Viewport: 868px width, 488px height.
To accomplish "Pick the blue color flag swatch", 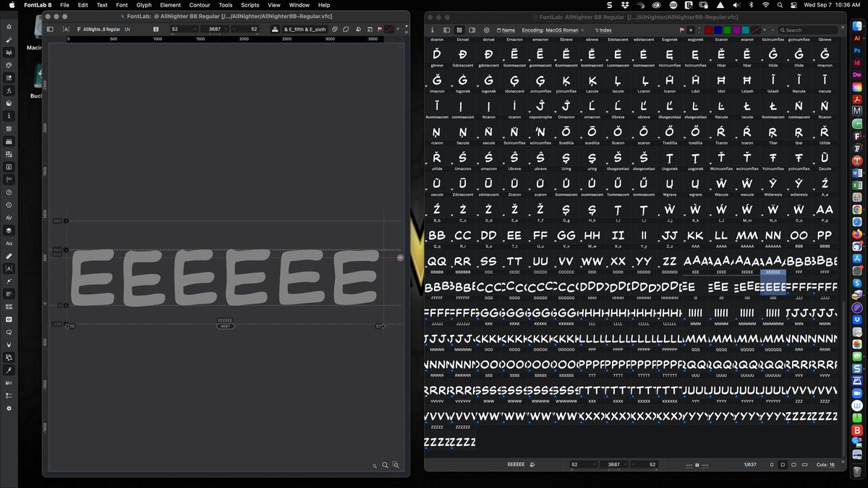I will tap(718, 30).
